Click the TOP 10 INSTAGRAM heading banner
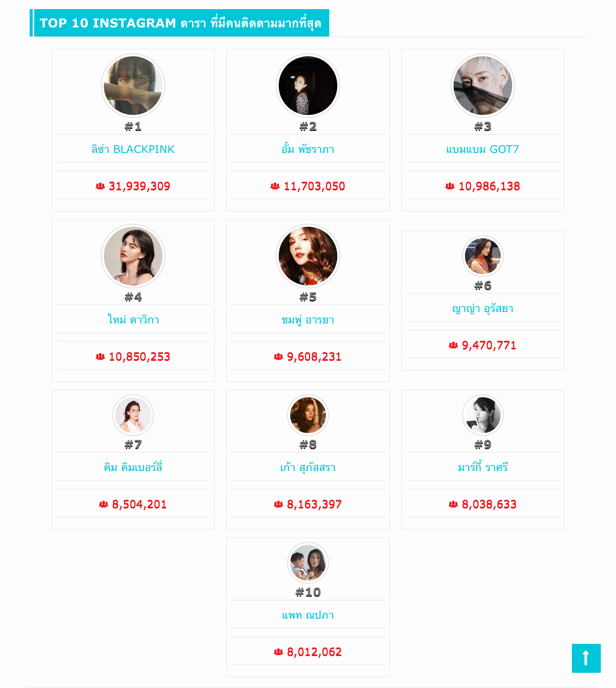 (x=181, y=23)
